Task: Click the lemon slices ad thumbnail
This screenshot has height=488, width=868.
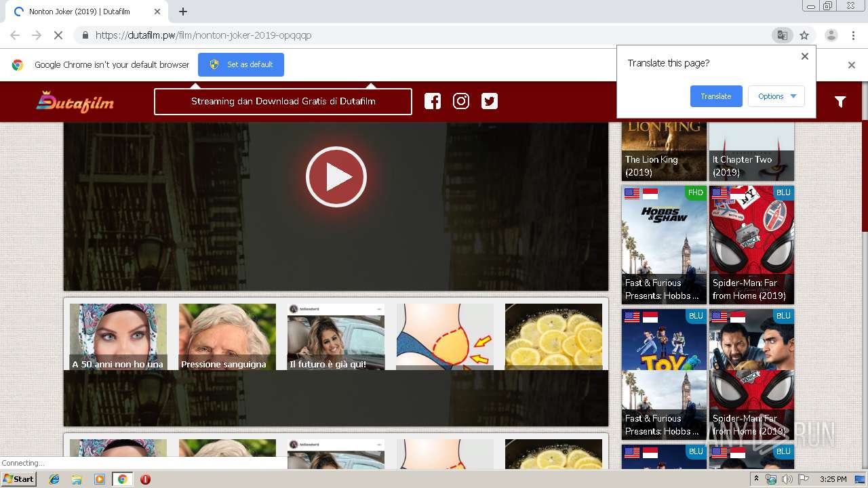Action: pos(553,337)
